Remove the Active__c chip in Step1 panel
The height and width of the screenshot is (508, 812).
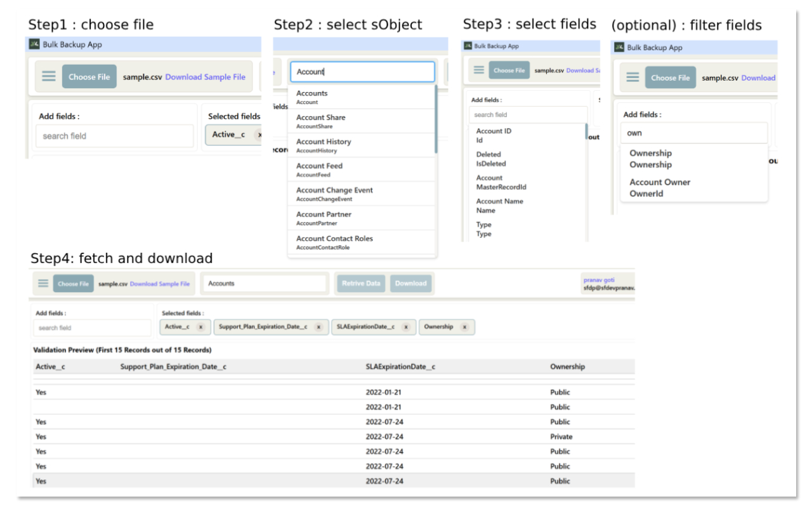point(259,135)
